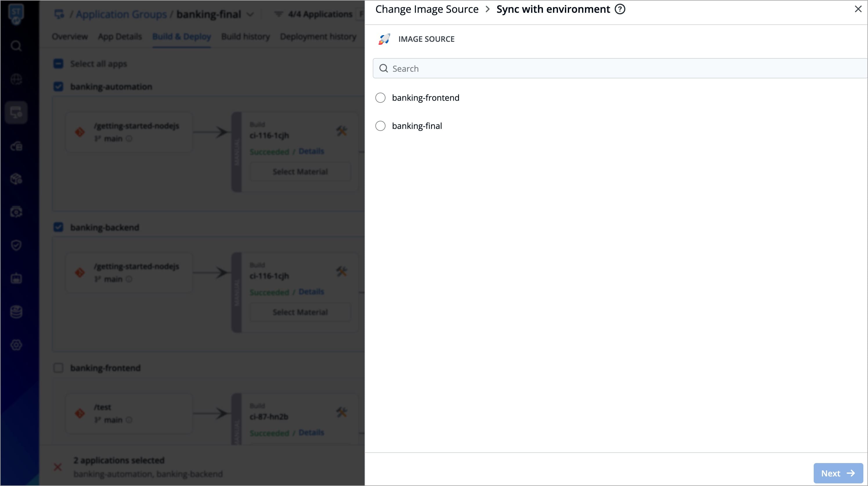Click the build tools icon on the banking-automation pipeline
This screenshot has height=486, width=868.
pyautogui.click(x=341, y=131)
